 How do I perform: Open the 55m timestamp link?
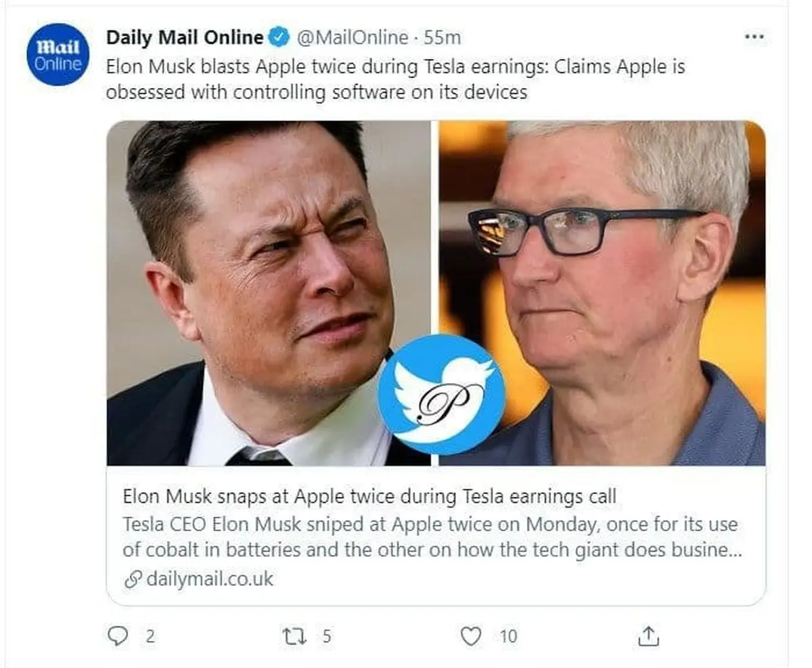pos(443,37)
